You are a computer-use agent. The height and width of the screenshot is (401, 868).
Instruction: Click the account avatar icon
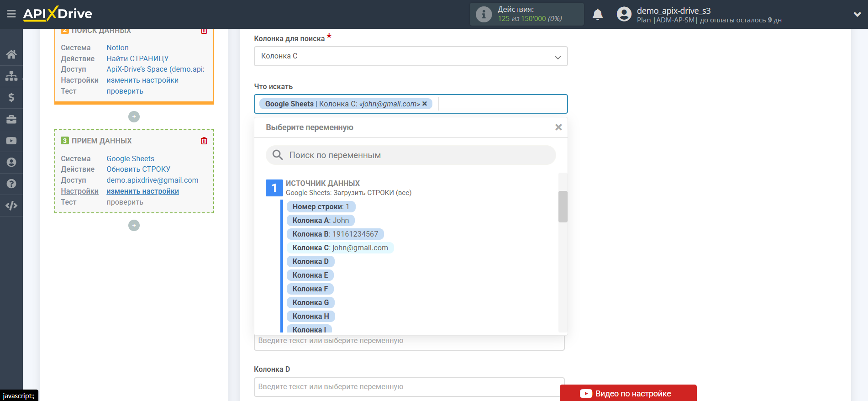(624, 14)
